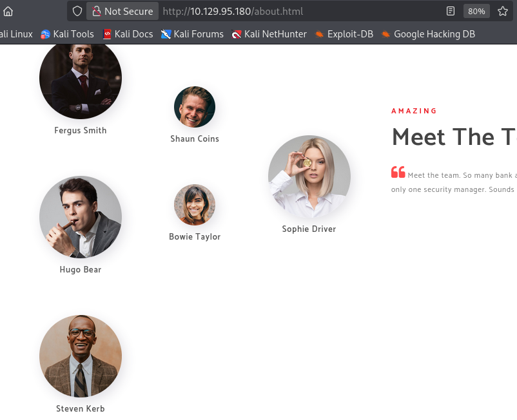Screen dimensions: 517x420
Task: Click the 80% zoom level indicator
Action: 476,11
